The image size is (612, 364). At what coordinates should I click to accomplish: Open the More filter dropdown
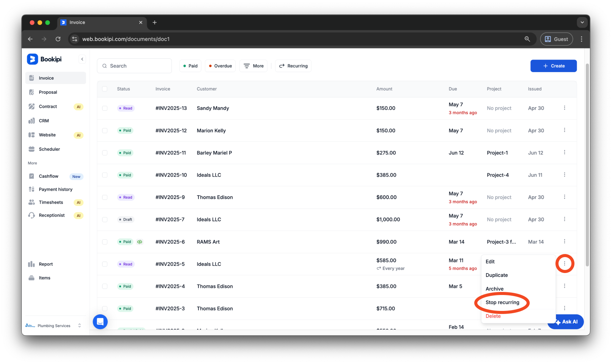(253, 66)
